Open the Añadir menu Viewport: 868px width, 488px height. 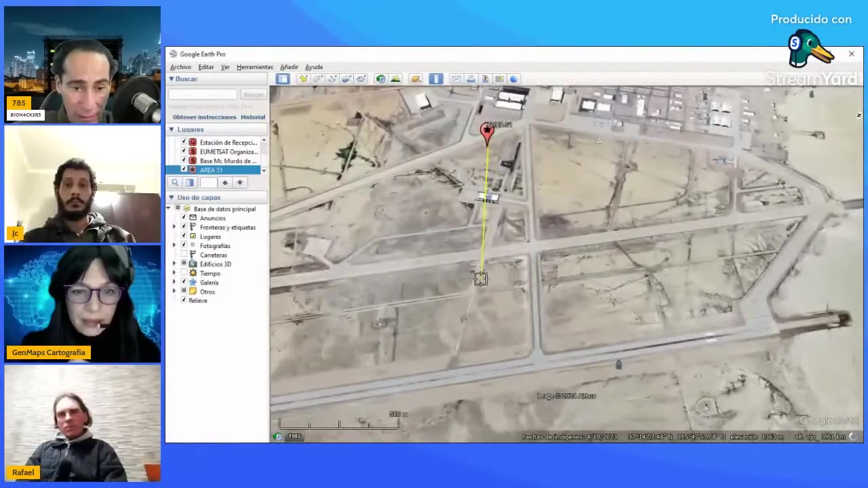[289, 67]
